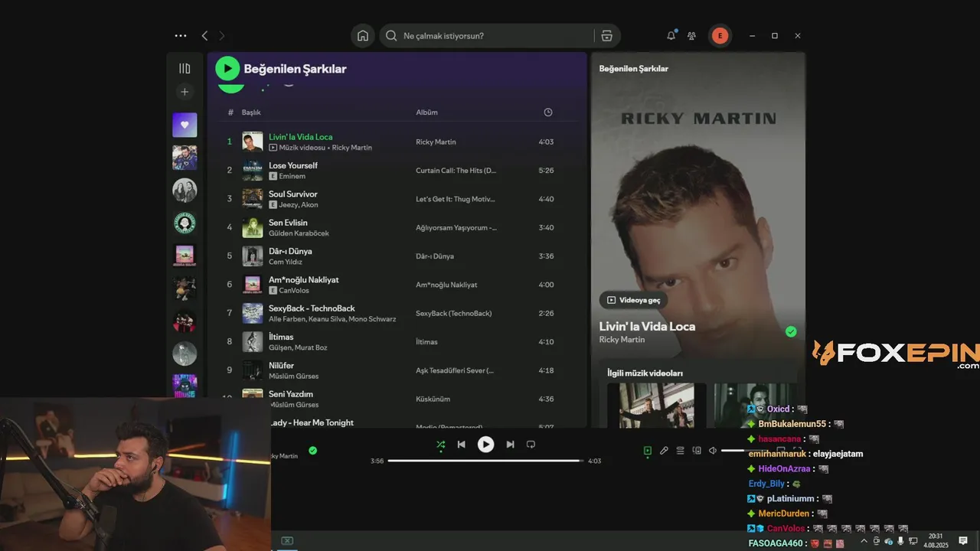Expand Your Library sidebar
The image size is (980, 551).
coord(185,68)
